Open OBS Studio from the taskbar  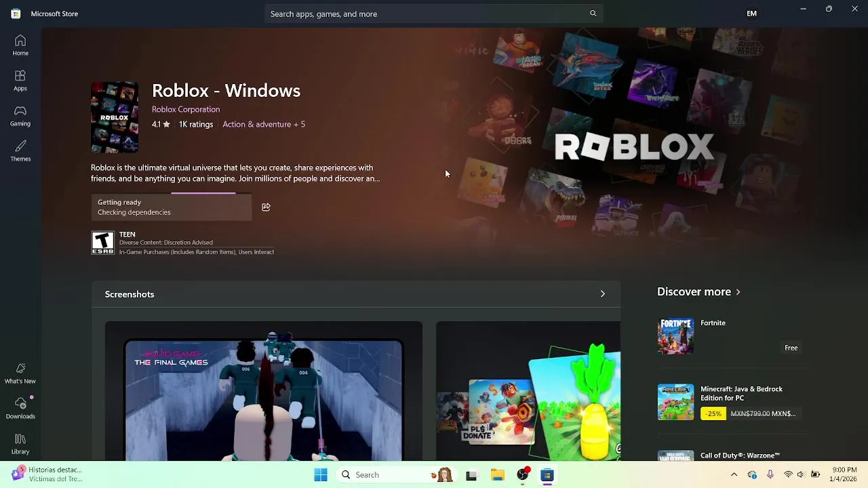point(522,475)
